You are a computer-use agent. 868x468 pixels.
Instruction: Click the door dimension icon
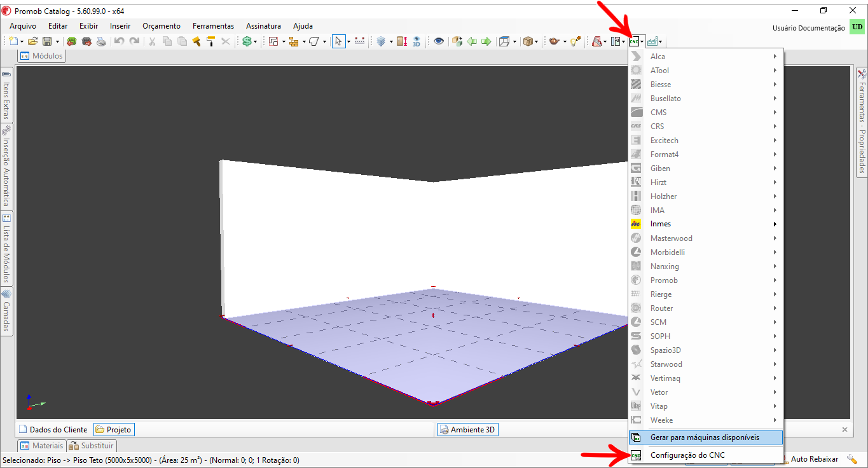click(402, 41)
